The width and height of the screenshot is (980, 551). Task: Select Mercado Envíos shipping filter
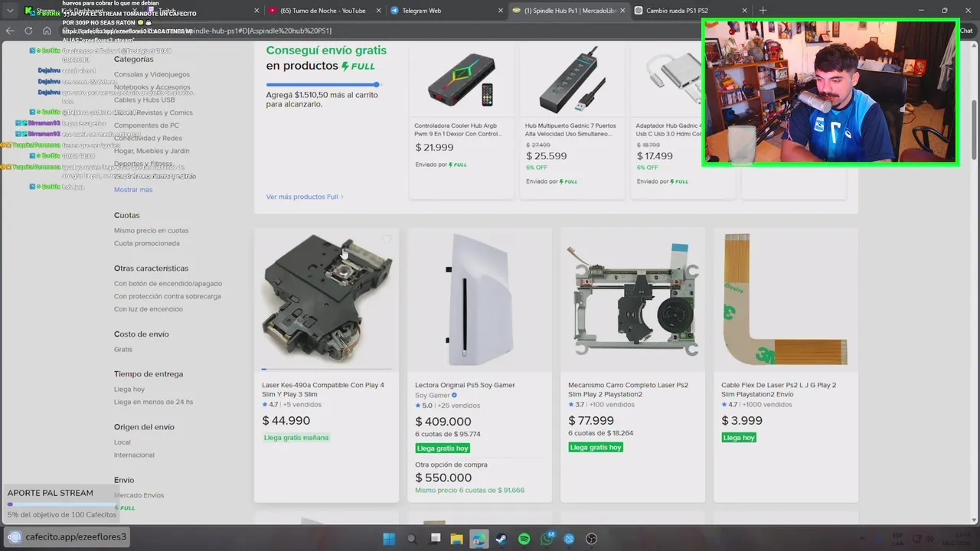coord(139,495)
